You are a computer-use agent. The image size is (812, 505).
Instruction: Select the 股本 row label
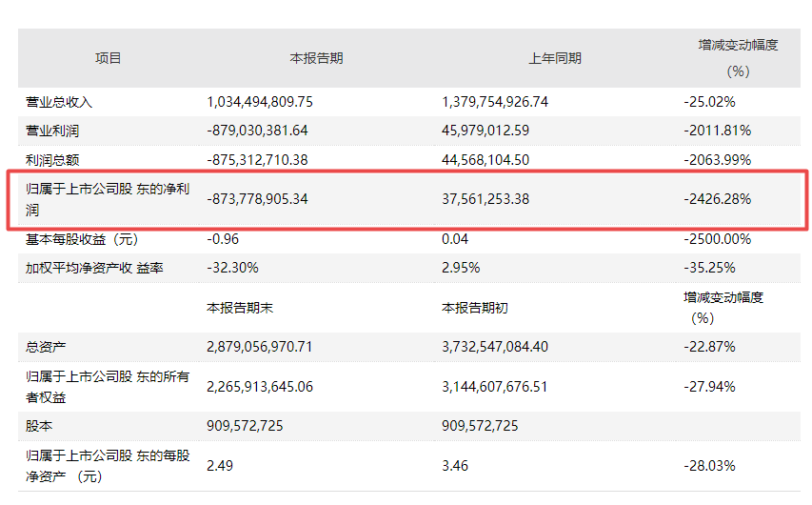pos(39,426)
